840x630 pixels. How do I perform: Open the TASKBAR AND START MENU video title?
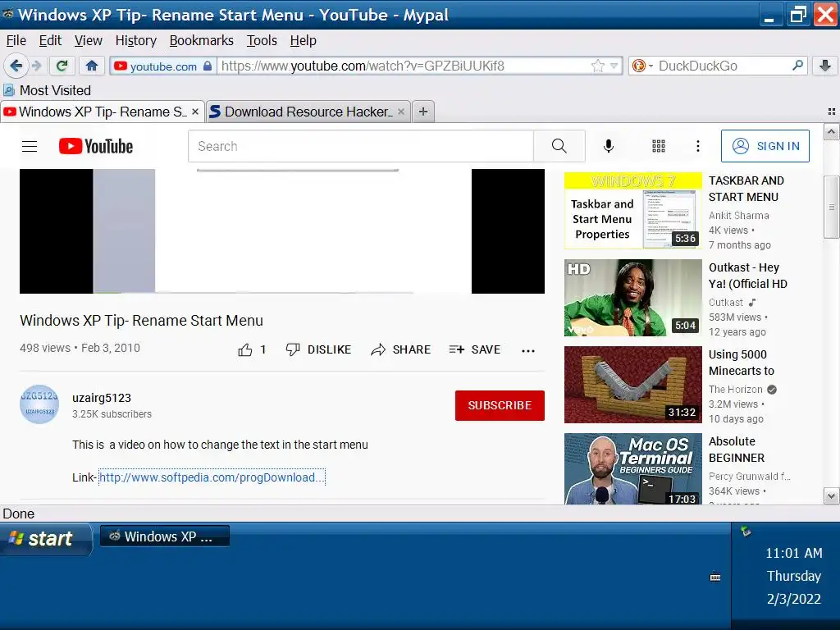[746, 189]
